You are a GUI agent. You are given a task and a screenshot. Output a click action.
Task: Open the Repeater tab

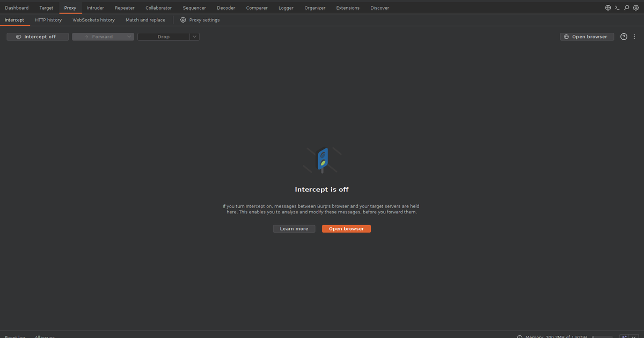coord(125,8)
